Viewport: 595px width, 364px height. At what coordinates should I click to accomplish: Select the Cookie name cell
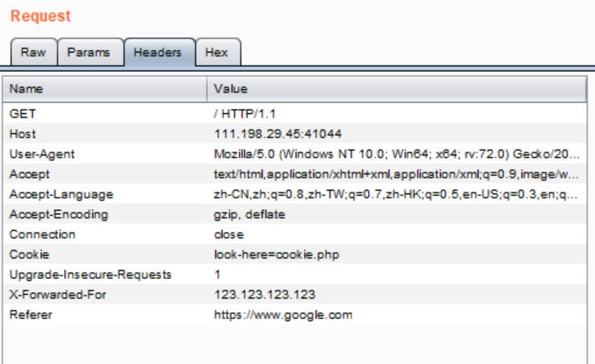pos(105,254)
